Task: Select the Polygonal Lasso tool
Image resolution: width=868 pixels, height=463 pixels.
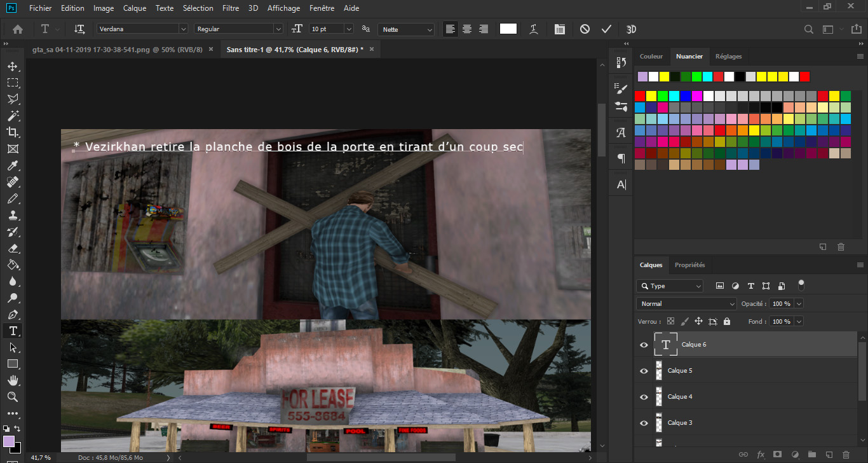Action: (x=12, y=99)
